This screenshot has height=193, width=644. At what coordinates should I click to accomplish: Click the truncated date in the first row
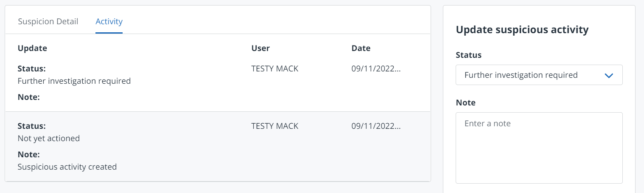[x=376, y=68]
